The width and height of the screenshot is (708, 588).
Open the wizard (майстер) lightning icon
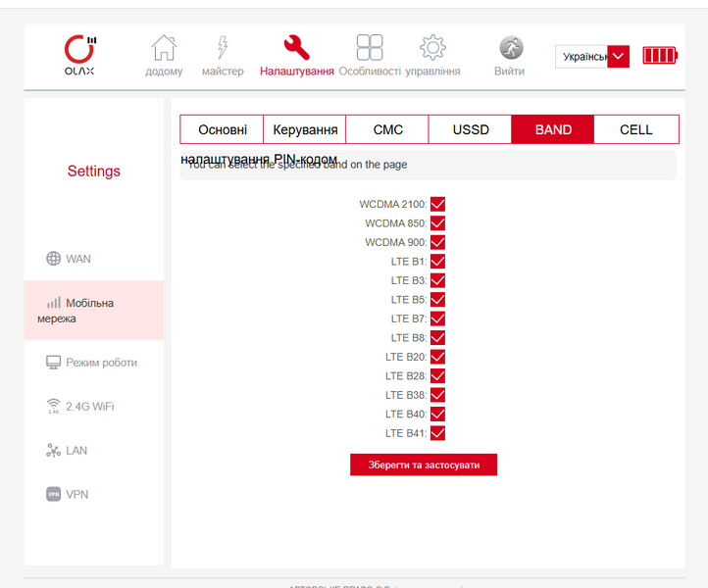pos(223,47)
